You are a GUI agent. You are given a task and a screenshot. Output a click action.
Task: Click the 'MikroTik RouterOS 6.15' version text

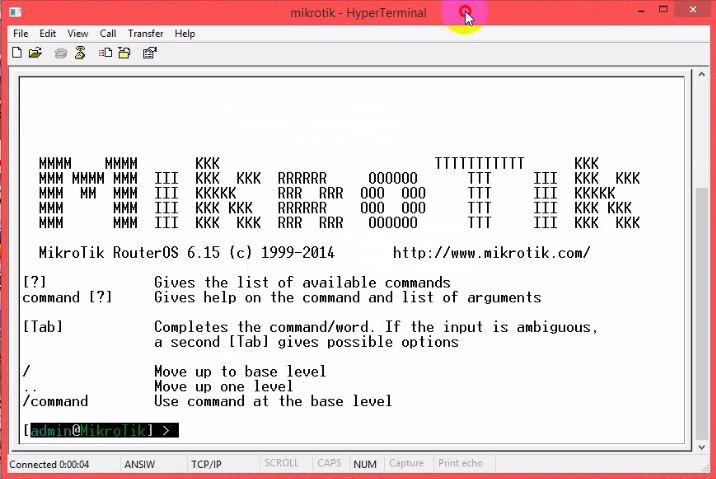129,253
